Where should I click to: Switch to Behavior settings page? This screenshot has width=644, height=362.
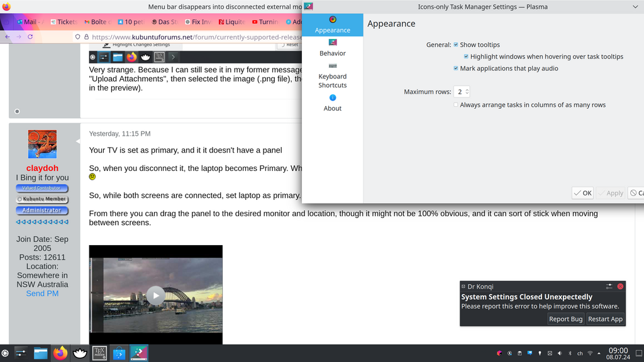click(x=332, y=48)
